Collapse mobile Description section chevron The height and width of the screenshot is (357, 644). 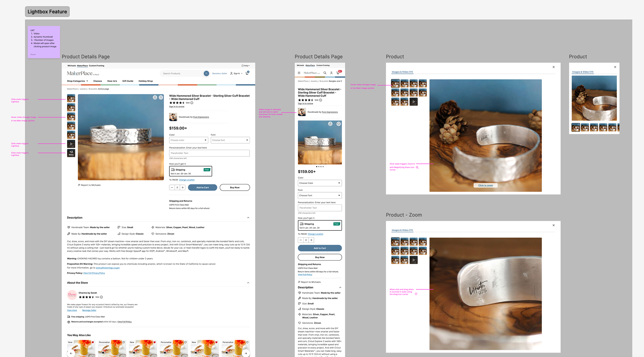tap(340, 288)
